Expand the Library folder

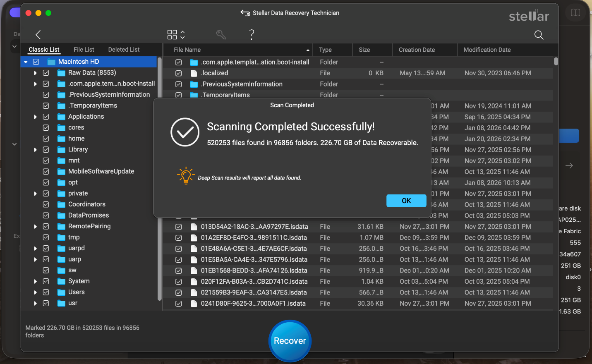[x=36, y=150]
